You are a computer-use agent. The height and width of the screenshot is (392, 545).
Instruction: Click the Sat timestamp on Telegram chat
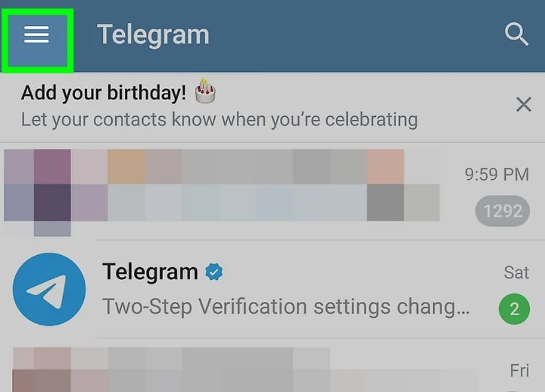[516, 273]
